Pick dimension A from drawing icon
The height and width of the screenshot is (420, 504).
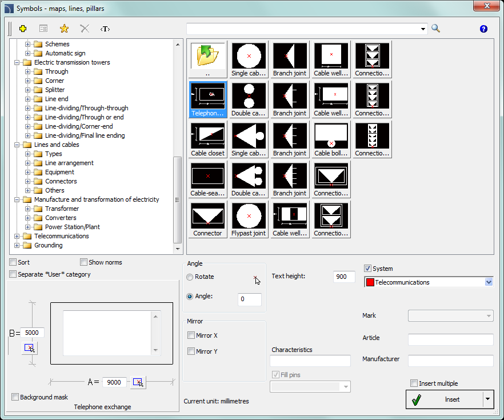(138, 382)
